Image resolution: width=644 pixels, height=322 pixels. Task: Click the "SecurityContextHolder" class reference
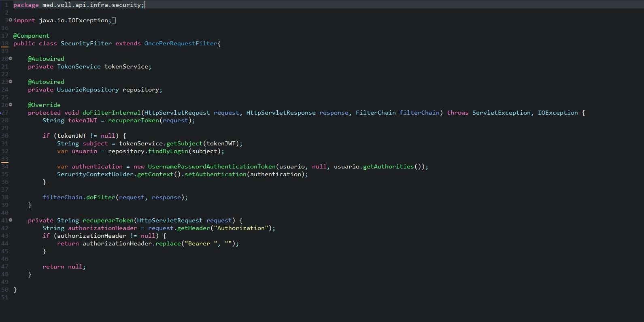(95, 174)
